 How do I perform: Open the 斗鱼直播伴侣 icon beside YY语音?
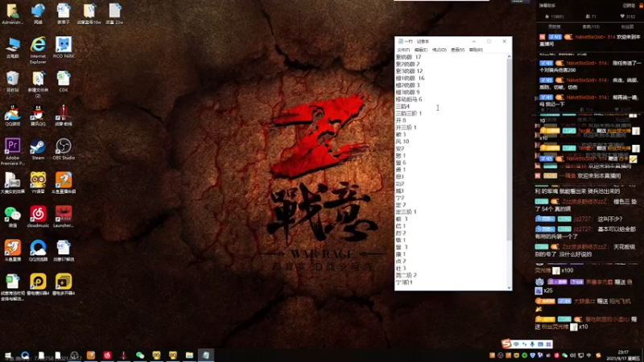[x=64, y=183]
